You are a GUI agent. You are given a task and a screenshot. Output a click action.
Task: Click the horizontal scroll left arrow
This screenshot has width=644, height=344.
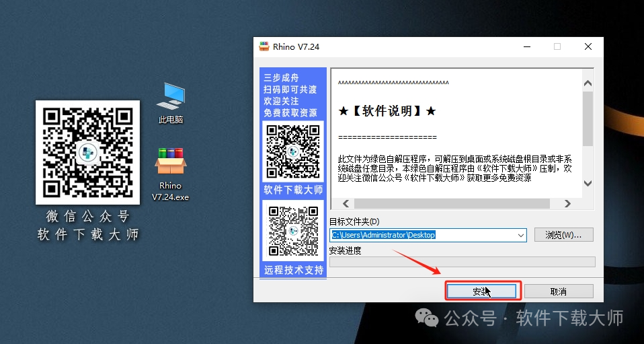click(346, 203)
